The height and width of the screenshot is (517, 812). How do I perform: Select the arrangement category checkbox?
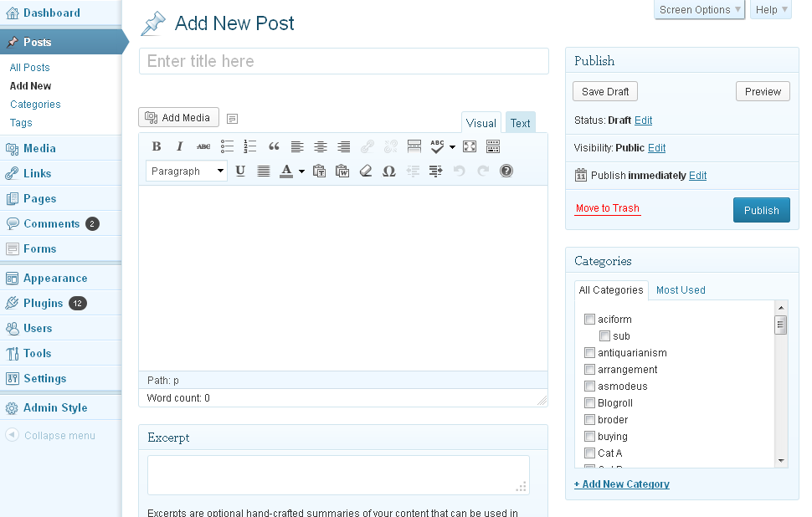coord(589,369)
